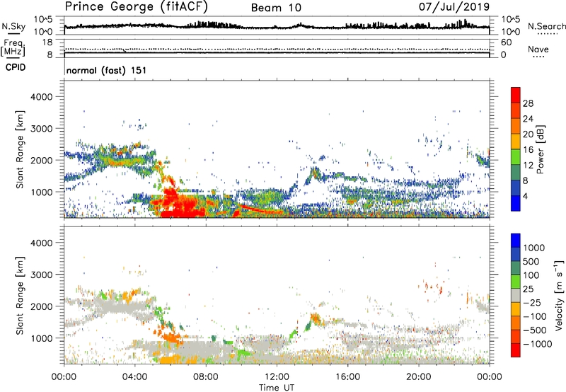The image size is (566, 392).
Task: Click the "Freq. [MHz]" axis label
Action: (13, 48)
